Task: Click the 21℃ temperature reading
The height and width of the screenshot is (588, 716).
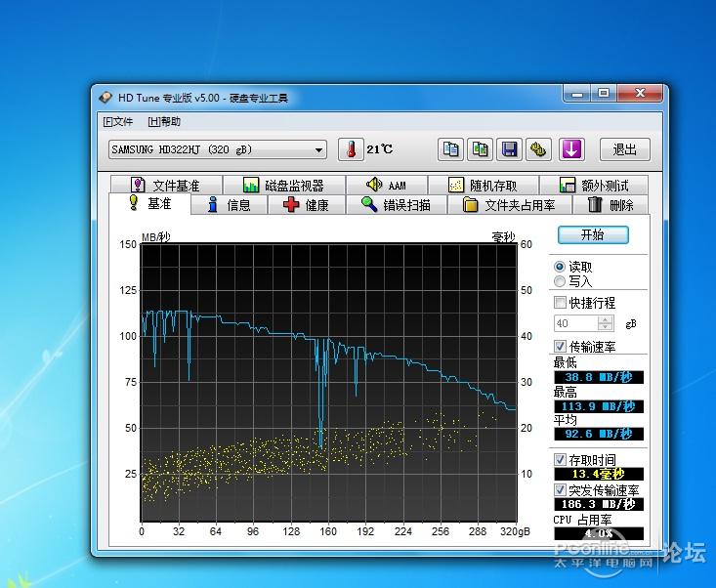Action: click(379, 149)
